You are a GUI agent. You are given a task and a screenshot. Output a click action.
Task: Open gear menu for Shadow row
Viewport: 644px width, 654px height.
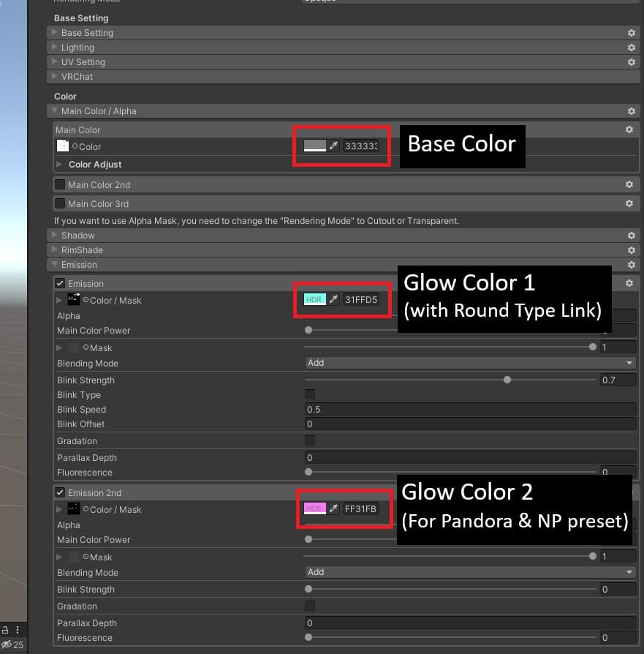tap(632, 236)
